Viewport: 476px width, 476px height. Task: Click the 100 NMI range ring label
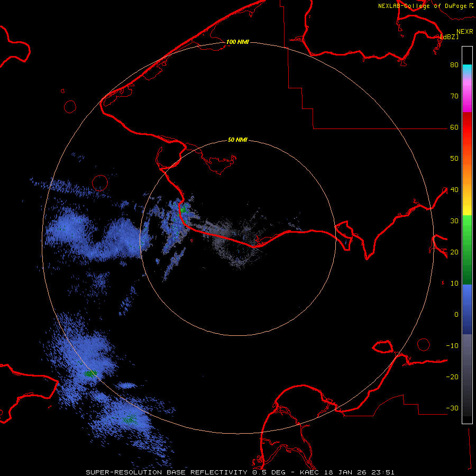(x=237, y=42)
